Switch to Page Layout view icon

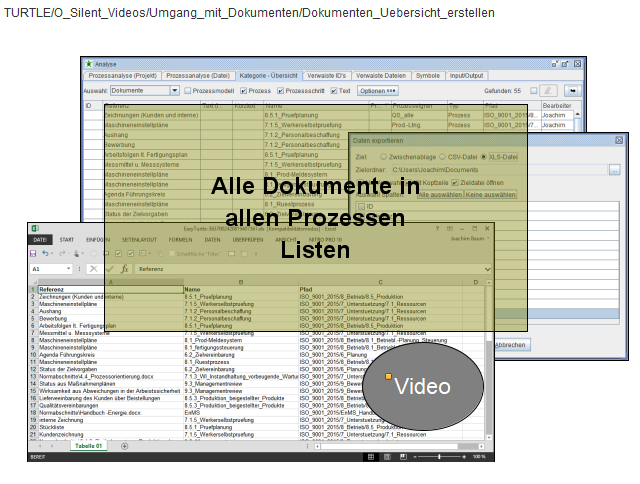click(x=387, y=457)
